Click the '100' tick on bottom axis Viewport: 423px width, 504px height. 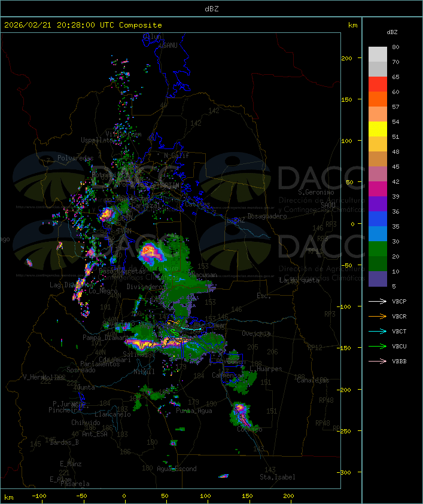pyautogui.click(x=205, y=496)
